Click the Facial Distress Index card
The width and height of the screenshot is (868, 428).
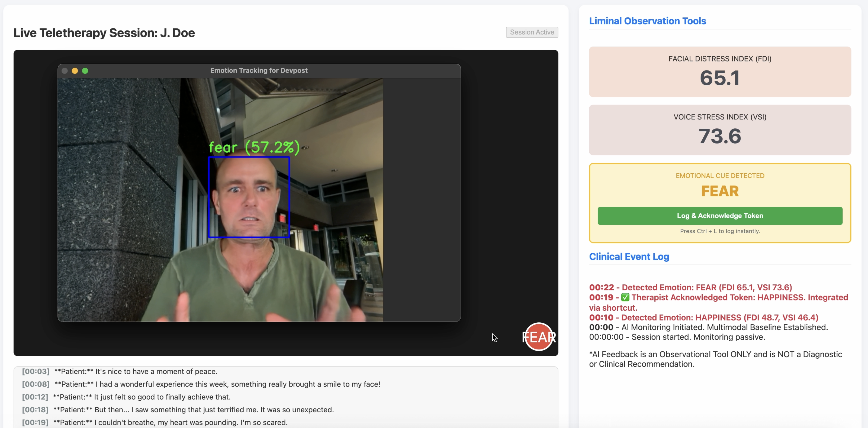(x=720, y=72)
